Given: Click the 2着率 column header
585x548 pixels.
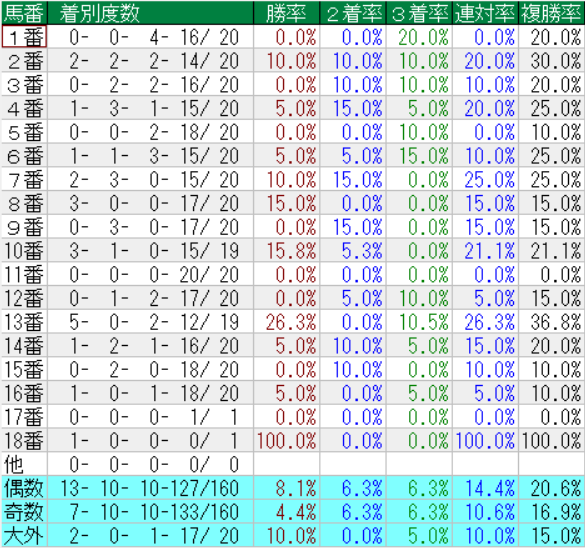Looking at the screenshot, I should coord(353,13).
